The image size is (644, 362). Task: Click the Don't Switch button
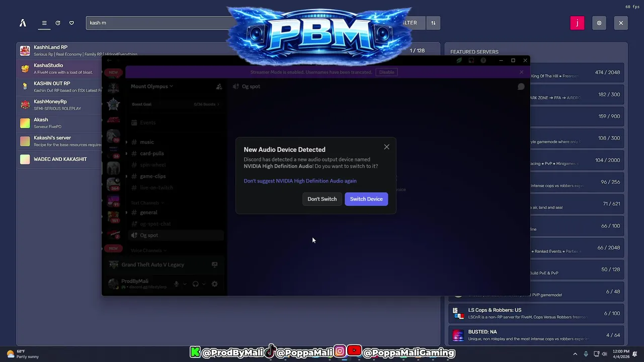point(322,199)
